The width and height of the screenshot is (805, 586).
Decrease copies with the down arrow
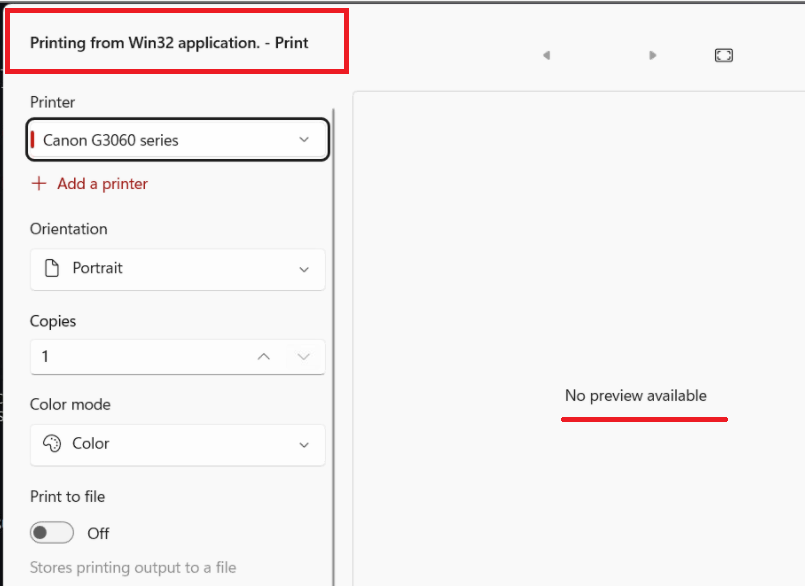(303, 356)
